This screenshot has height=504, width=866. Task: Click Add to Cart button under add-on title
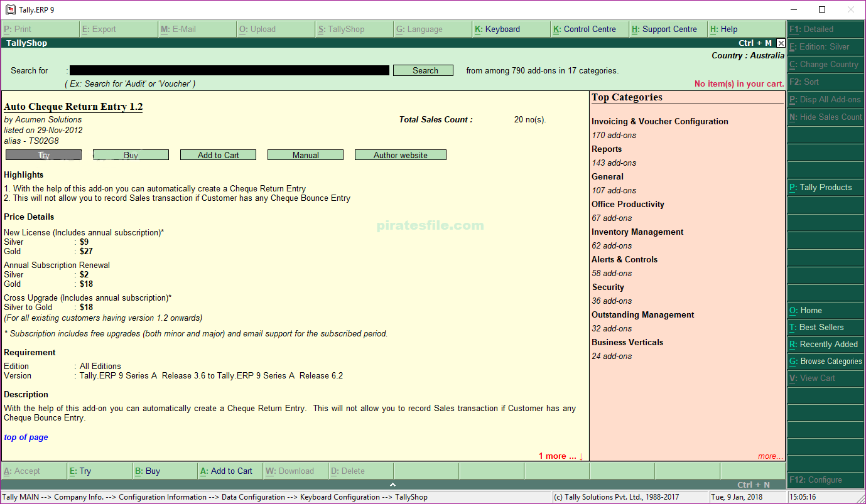tap(218, 155)
